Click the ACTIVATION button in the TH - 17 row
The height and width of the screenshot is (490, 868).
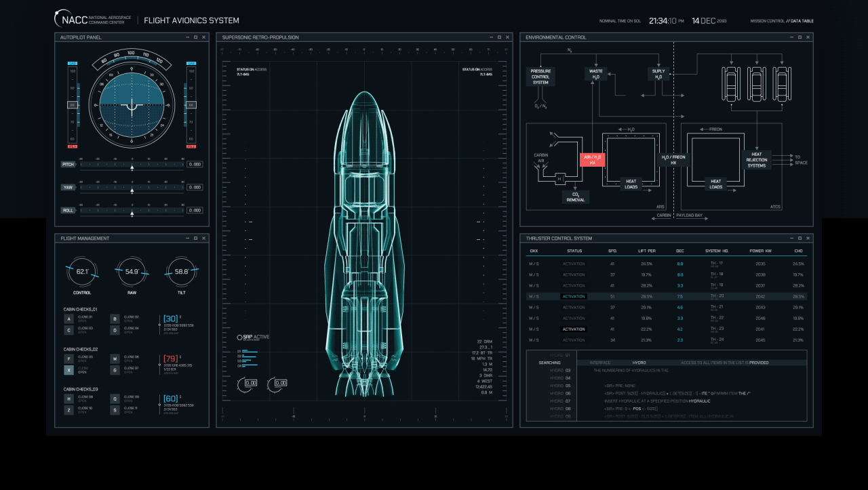(574, 264)
